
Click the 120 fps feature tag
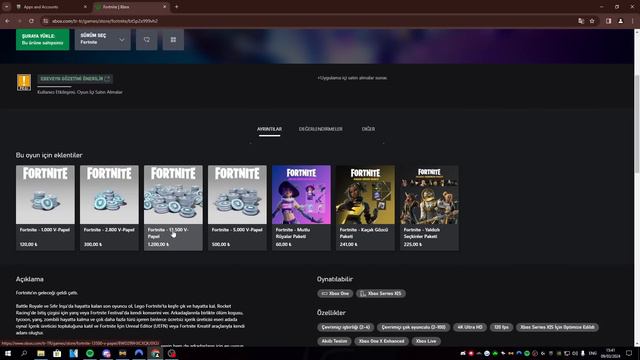pyautogui.click(x=501, y=327)
